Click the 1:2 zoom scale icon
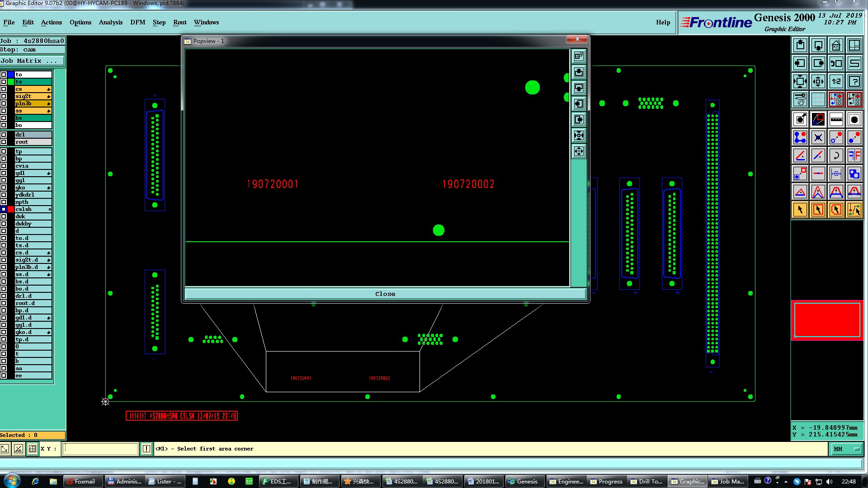The width and height of the screenshot is (868, 488). [836, 82]
